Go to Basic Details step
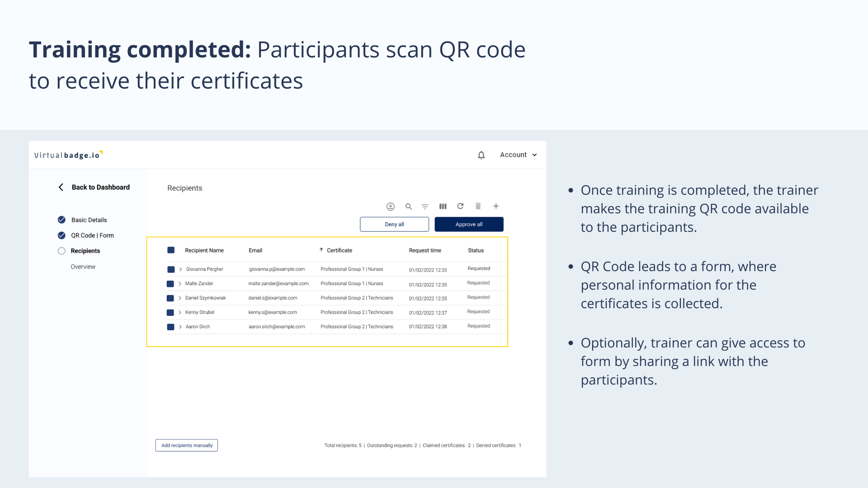This screenshot has height=488, width=868. [x=89, y=220]
